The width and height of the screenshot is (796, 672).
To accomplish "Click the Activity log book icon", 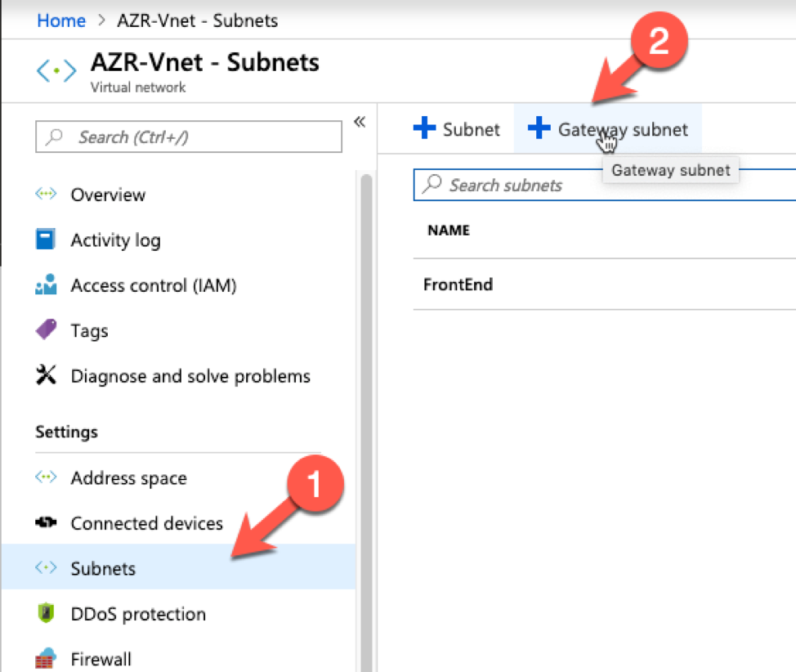I will [x=45, y=240].
